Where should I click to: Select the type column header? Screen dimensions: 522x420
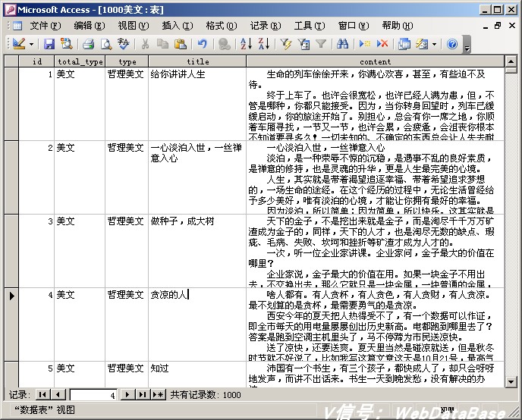tap(127, 61)
